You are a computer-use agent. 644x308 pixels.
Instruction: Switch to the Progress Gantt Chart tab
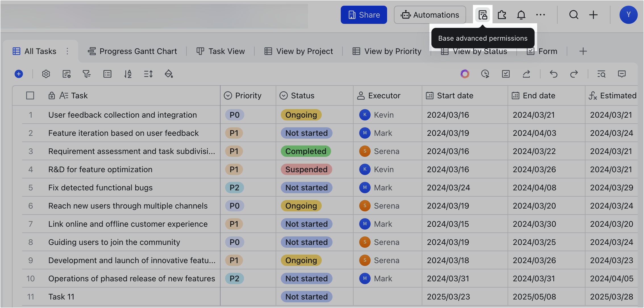(132, 51)
